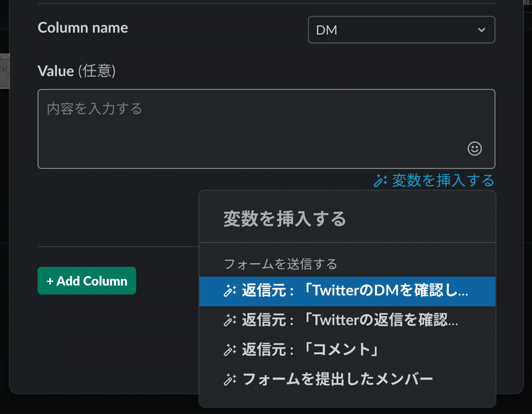Click the Column name label
Screen dimensions: 532x414
click(x=83, y=28)
